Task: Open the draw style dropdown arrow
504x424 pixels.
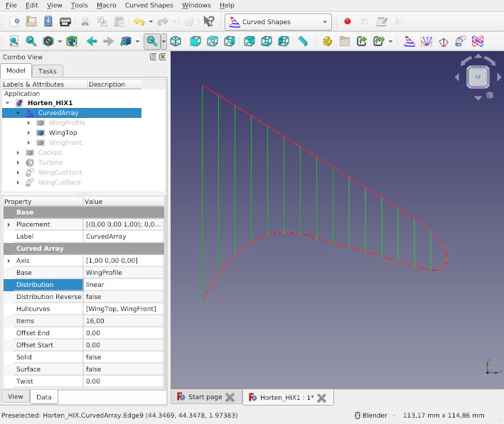Action: 60,41
